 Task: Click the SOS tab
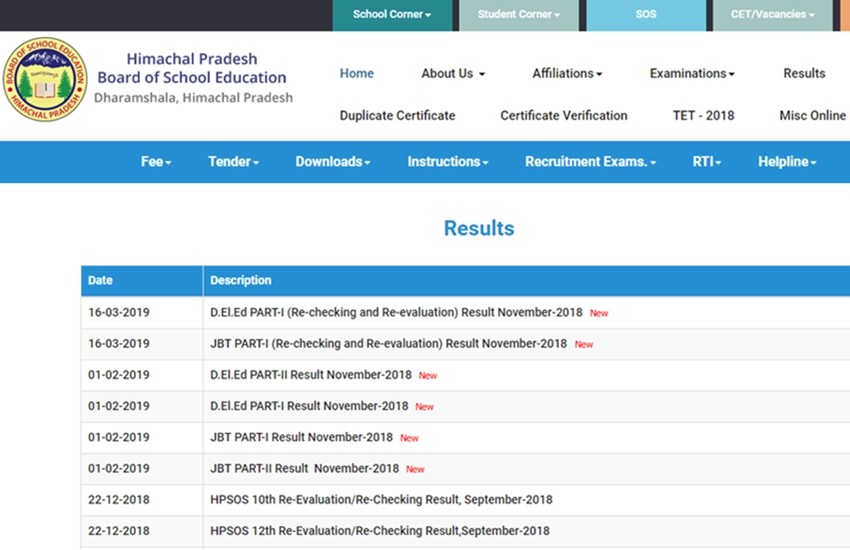point(646,15)
